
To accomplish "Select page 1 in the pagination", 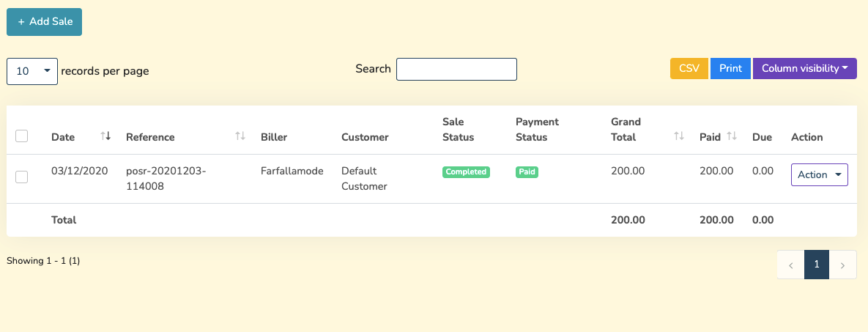I will coord(817,265).
